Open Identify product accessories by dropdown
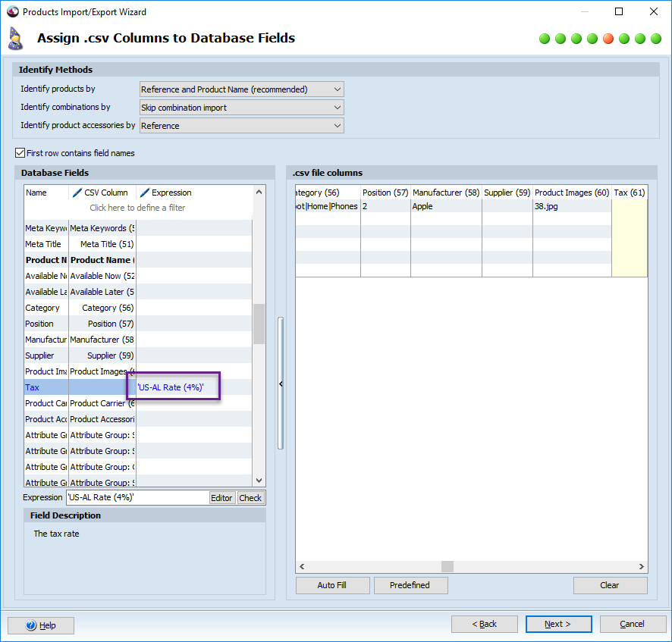This screenshot has height=642, width=672. pos(338,126)
